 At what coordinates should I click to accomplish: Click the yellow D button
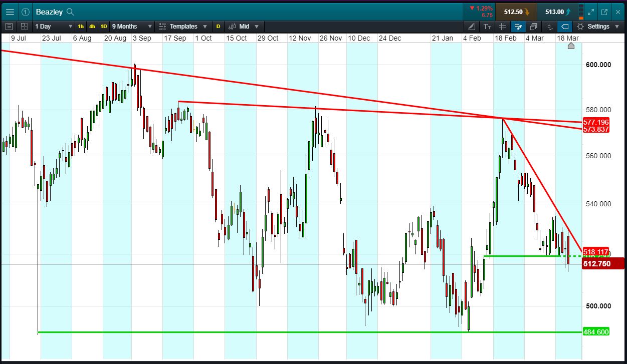coord(218,26)
